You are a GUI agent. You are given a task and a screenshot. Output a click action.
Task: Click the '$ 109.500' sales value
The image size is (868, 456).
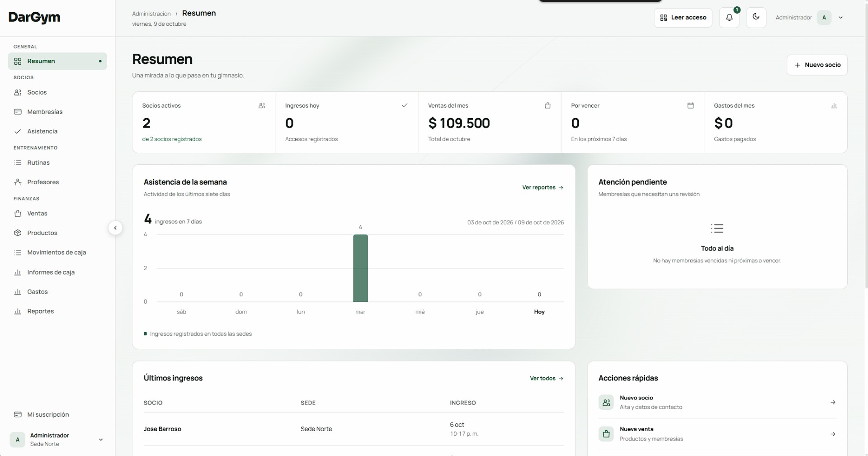459,123
